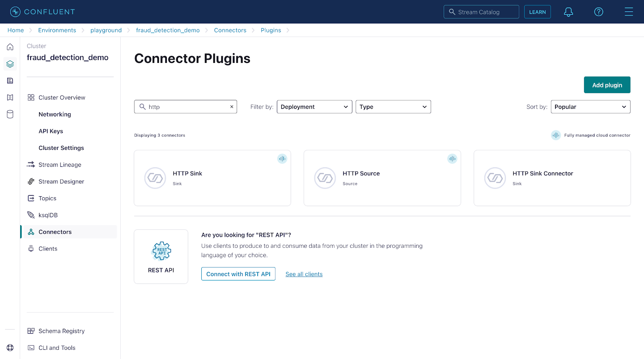Click Connect with REST API button
644x359 pixels.
pos(238,274)
